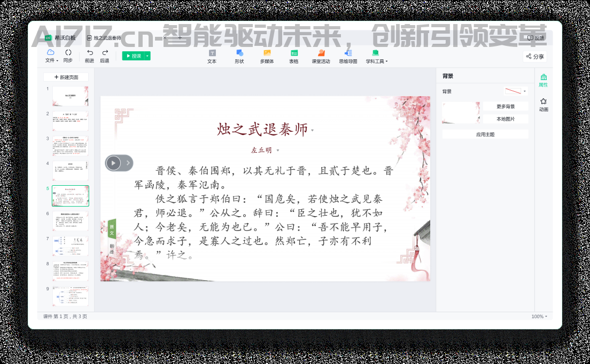Click the 分享 share button
Viewport: 590px width, 364px height.
pos(534,57)
